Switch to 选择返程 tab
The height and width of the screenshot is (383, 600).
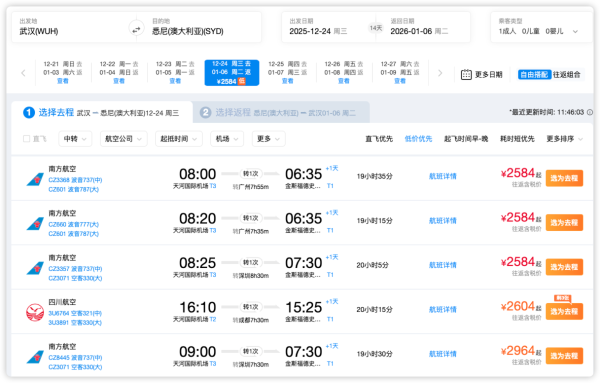point(281,112)
